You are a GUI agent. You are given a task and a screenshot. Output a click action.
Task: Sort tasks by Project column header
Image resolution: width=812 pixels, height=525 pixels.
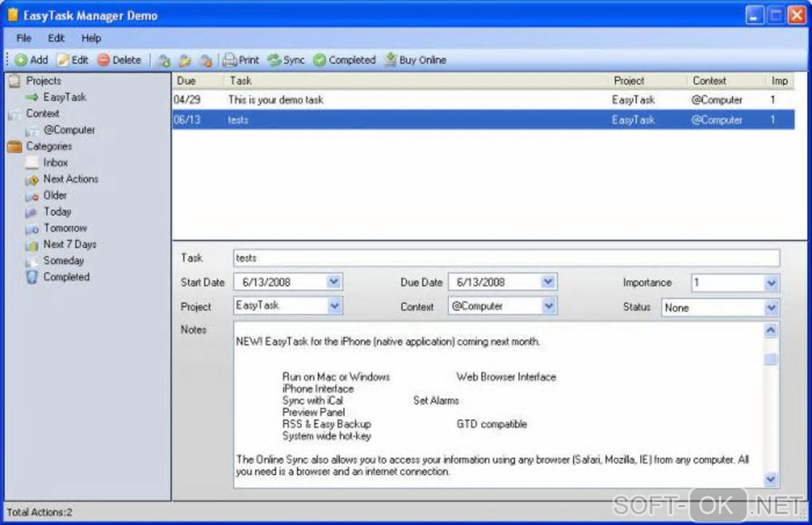[648, 80]
